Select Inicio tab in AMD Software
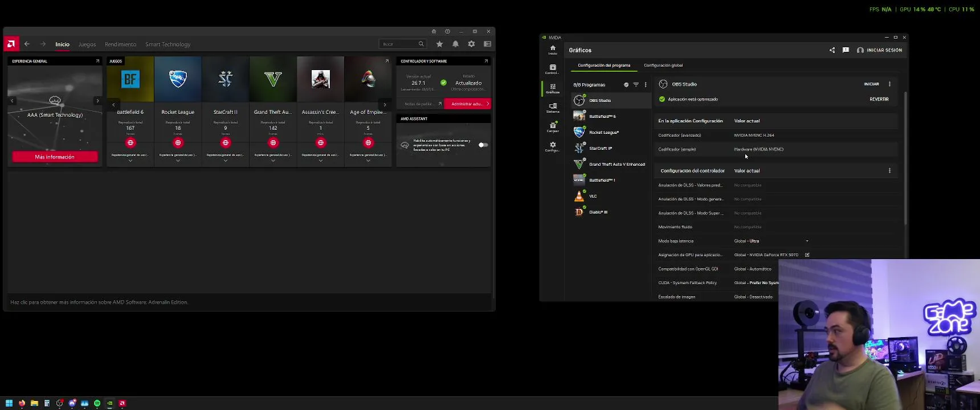Screen dimensions: 980x410 pos(63,44)
